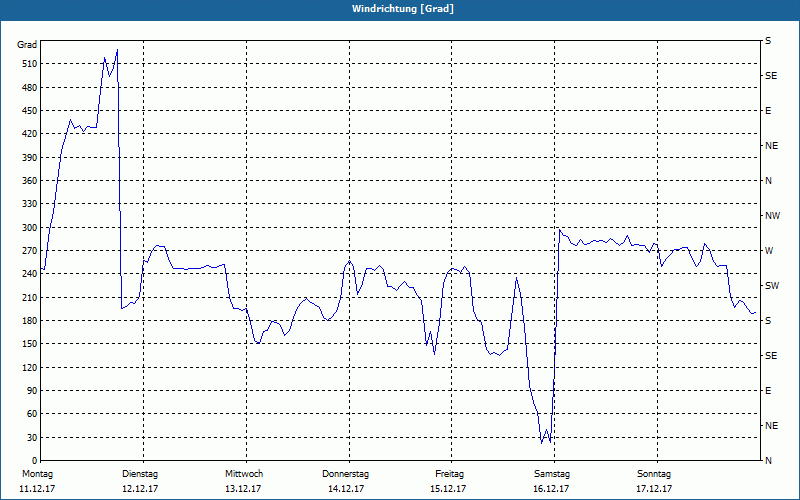This screenshot has width=800, height=500.
Task: Select the 450 y-axis tick label
Action: (x=29, y=111)
